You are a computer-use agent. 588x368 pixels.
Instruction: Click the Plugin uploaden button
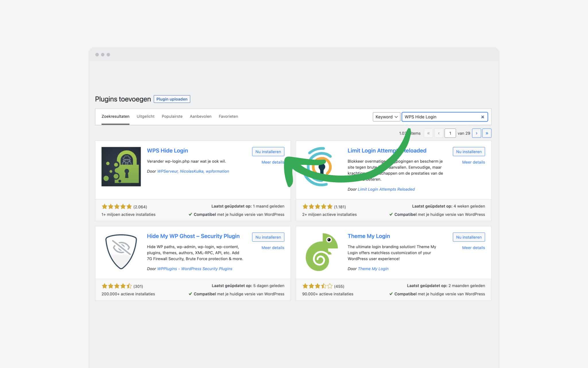172,99
